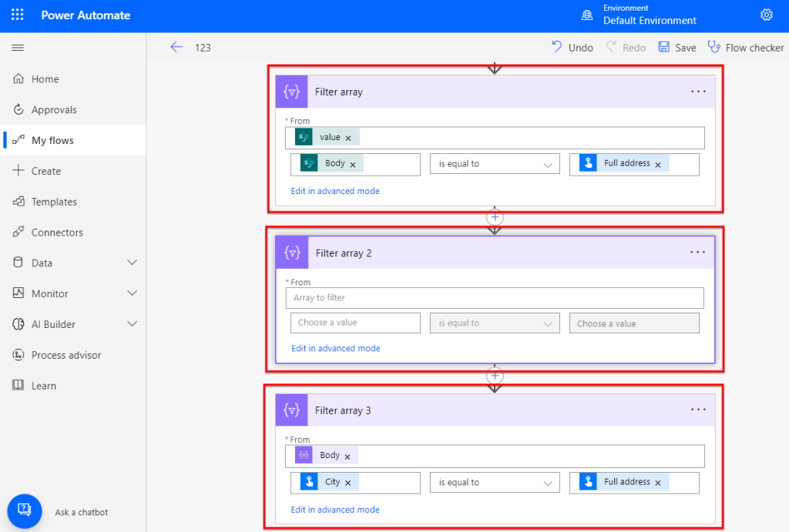Open Create in sidebar
Image resolution: width=789 pixels, height=532 pixels.
tap(73, 171)
